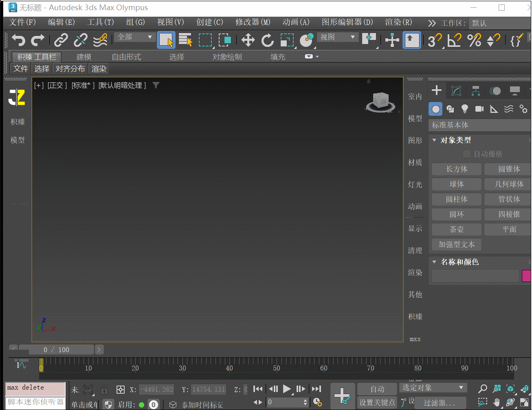532x410 pixels.
Task: Open the 对象绘制 ribbon tab
Action: coord(227,57)
